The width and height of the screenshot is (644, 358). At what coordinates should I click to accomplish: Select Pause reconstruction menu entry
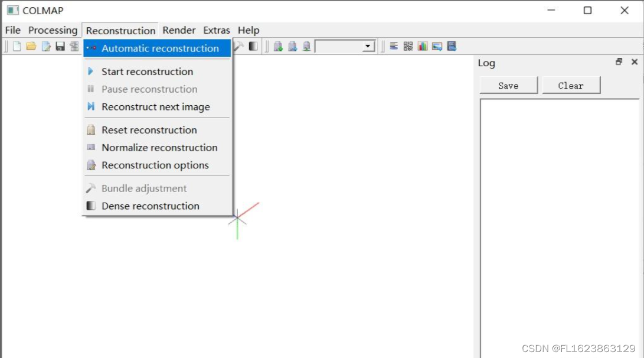click(x=157, y=89)
